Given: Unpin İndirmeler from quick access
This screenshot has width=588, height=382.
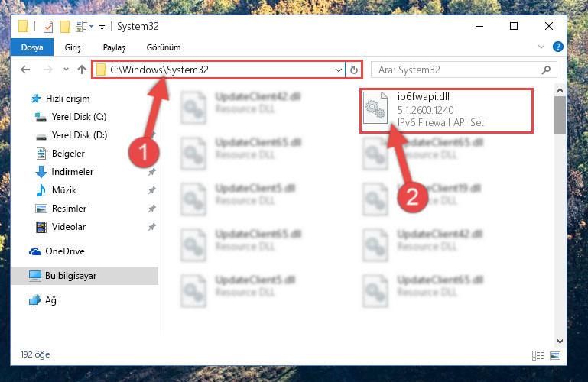Looking at the screenshot, I should (x=152, y=172).
